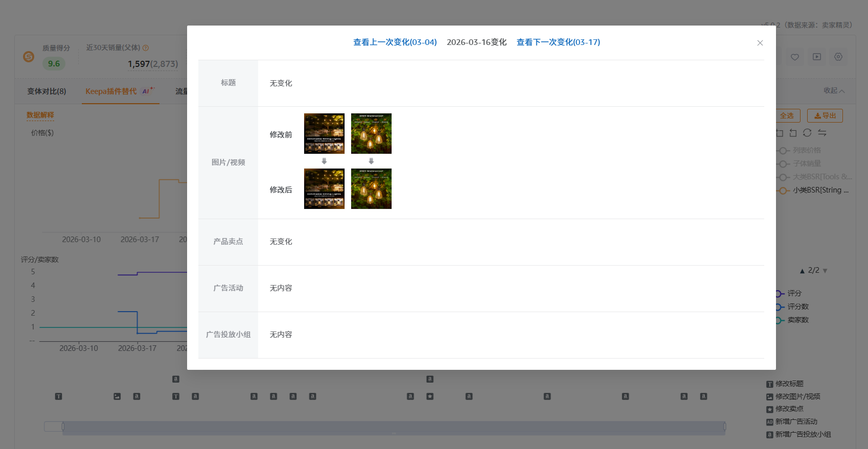Click help icon next to 近30天销量(父体)
The height and width of the screenshot is (449, 868).
click(146, 48)
